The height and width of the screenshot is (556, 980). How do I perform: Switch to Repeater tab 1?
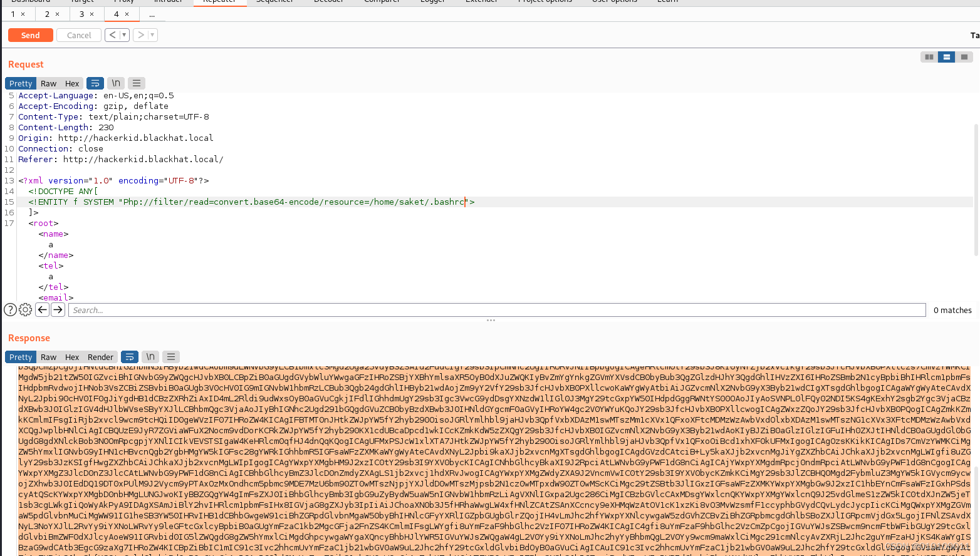point(13,14)
